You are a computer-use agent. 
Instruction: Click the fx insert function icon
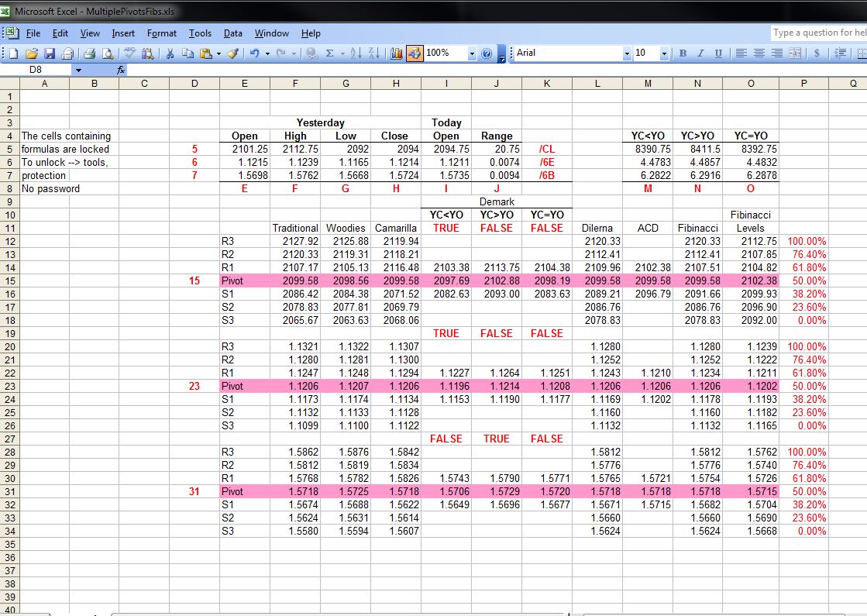pyautogui.click(x=121, y=70)
